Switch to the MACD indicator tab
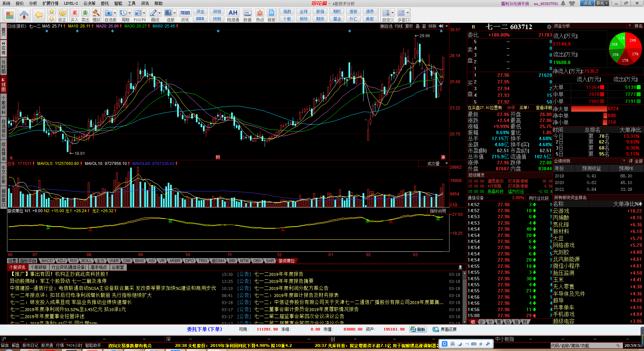The width and height of the screenshot is (644, 351). (47, 261)
